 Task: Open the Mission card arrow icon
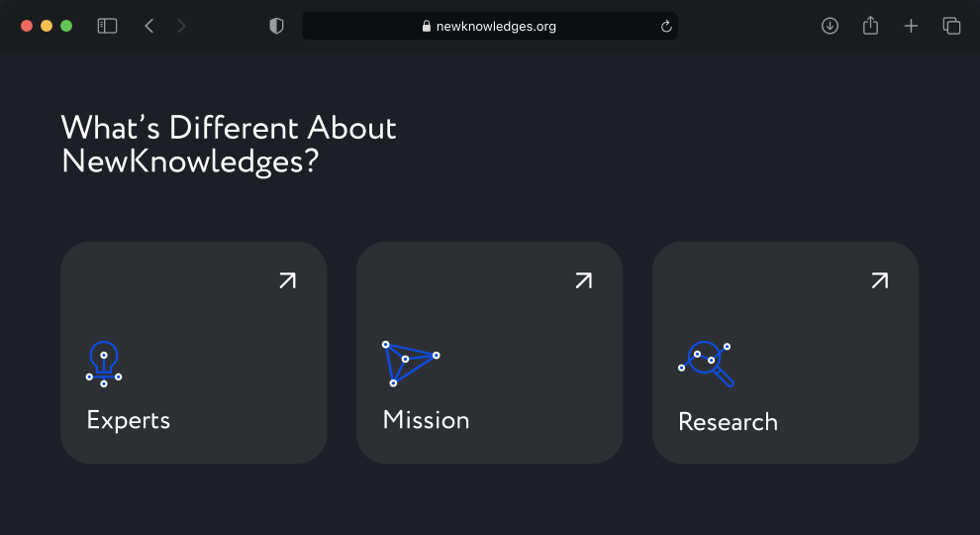(584, 280)
